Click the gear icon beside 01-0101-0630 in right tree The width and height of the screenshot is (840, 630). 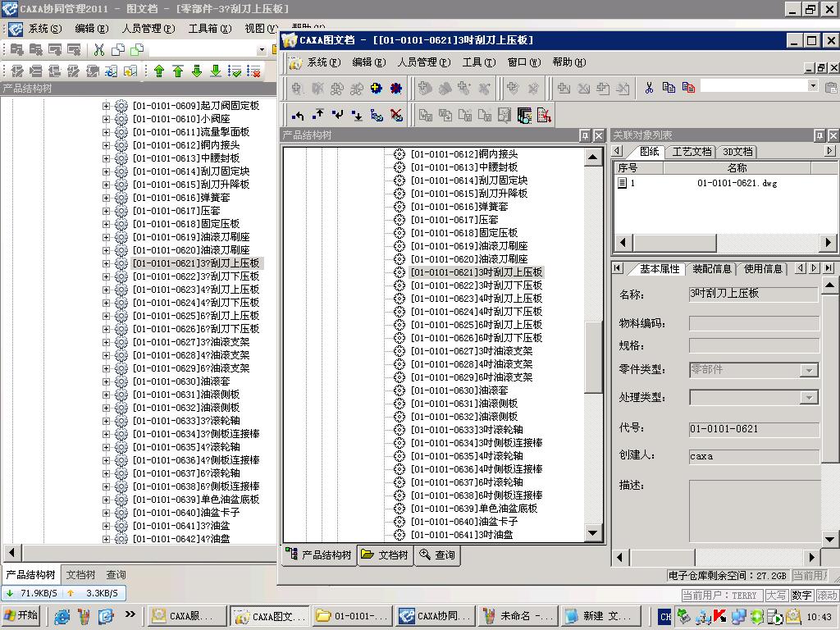tap(399, 390)
